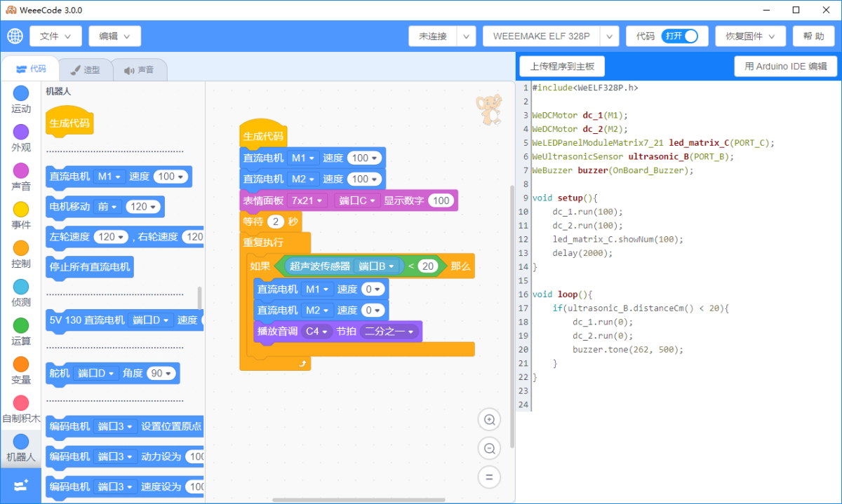The width and height of the screenshot is (842, 504).
Task: Click the elephant sprite thumbnail
Action: click(x=488, y=109)
